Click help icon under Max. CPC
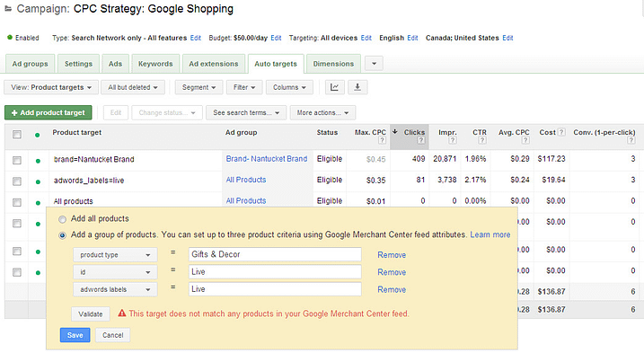 (x=382, y=140)
